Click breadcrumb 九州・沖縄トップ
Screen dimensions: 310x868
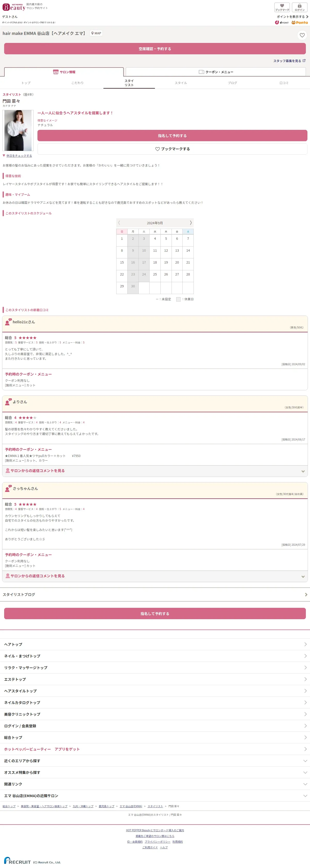point(83,806)
